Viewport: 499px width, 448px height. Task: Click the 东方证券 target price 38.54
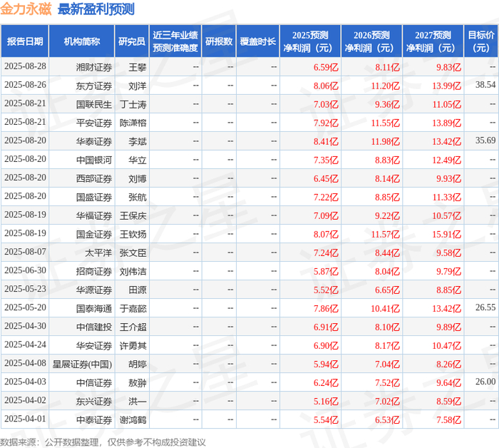[x=485, y=85]
